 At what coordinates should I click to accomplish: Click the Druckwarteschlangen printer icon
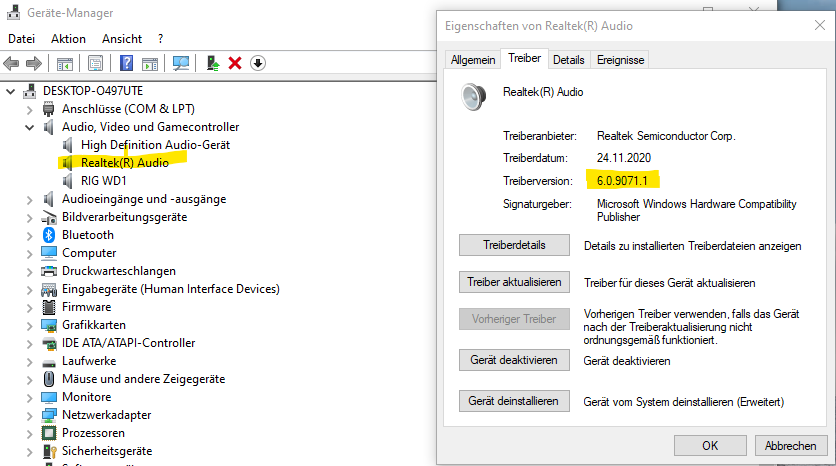(49, 271)
